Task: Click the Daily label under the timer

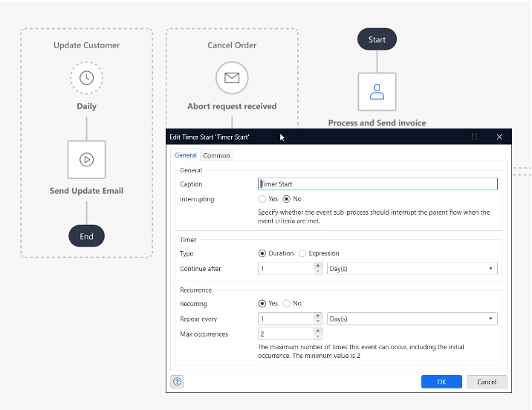Action: coord(86,106)
